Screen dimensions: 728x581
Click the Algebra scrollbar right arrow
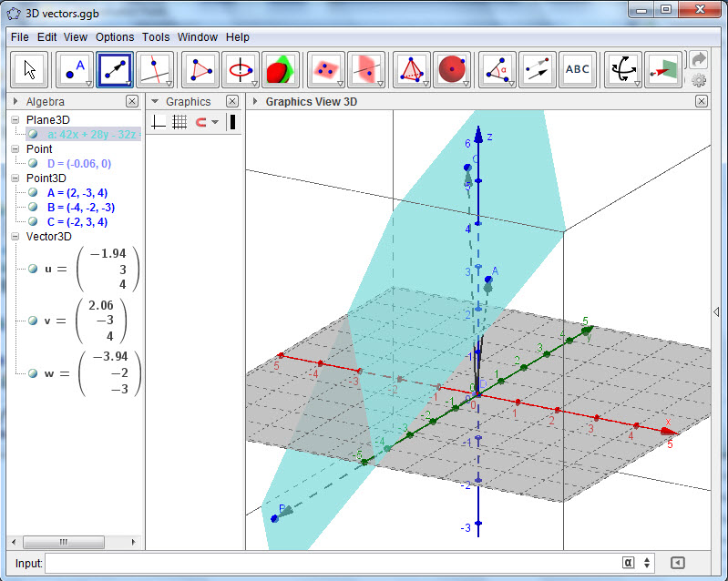coord(133,542)
